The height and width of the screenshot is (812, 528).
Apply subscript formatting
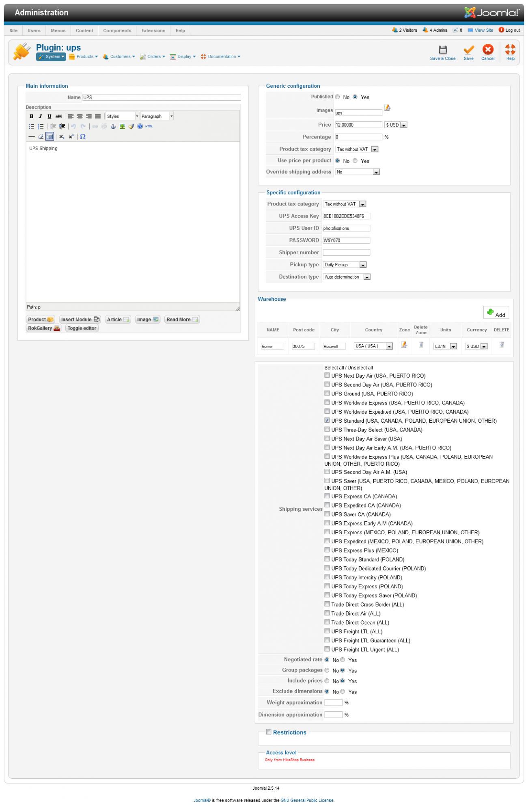(62, 136)
